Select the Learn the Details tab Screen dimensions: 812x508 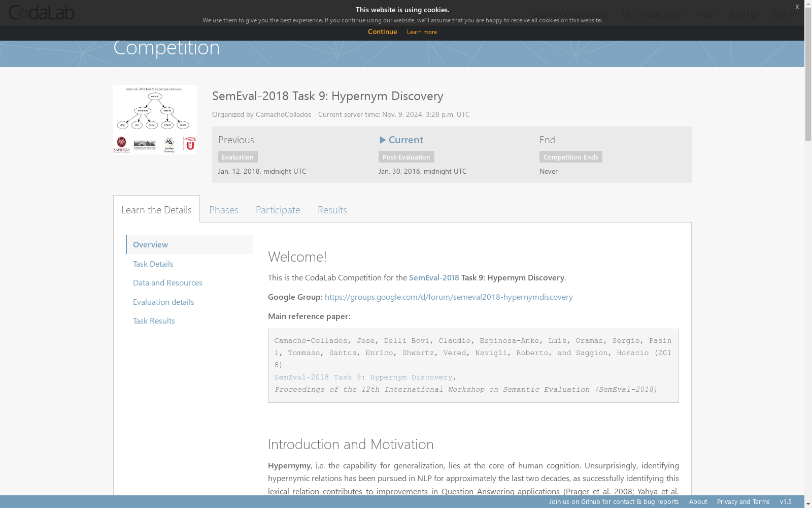click(156, 209)
